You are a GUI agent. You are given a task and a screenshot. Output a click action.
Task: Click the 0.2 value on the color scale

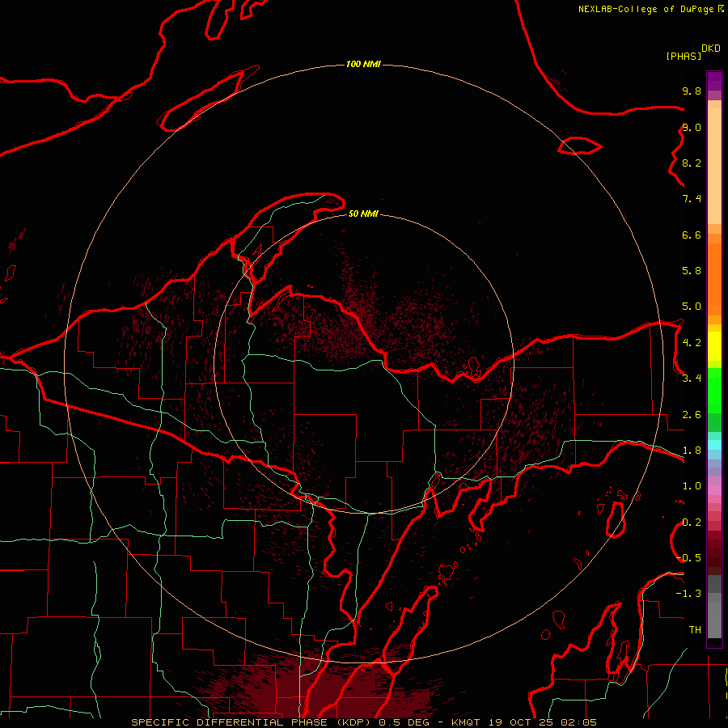click(692, 523)
